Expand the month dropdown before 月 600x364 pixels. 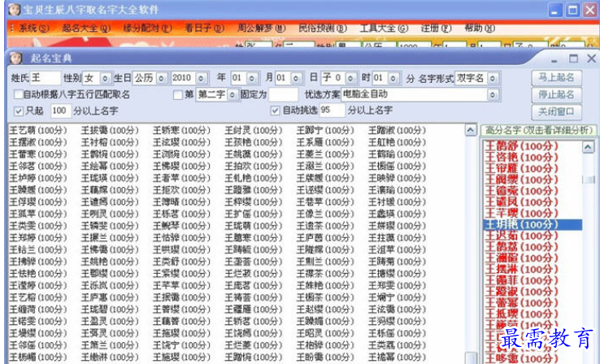coord(251,78)
